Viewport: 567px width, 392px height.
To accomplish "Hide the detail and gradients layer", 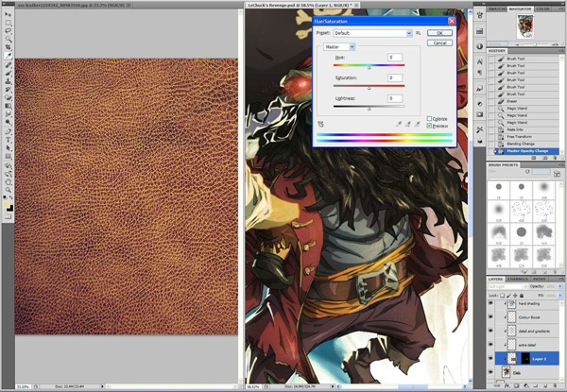I will pos(490,331).
